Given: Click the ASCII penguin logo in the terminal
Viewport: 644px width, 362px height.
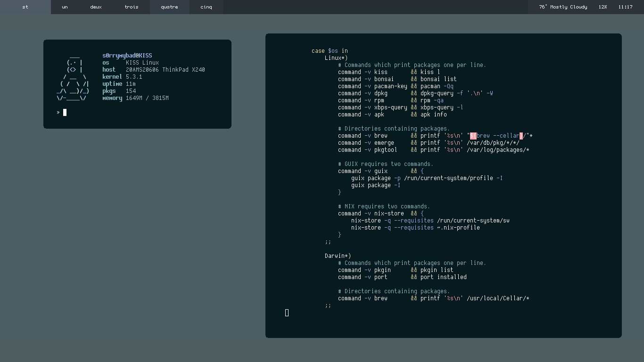Looking at the screenshot, I should 73,77.
